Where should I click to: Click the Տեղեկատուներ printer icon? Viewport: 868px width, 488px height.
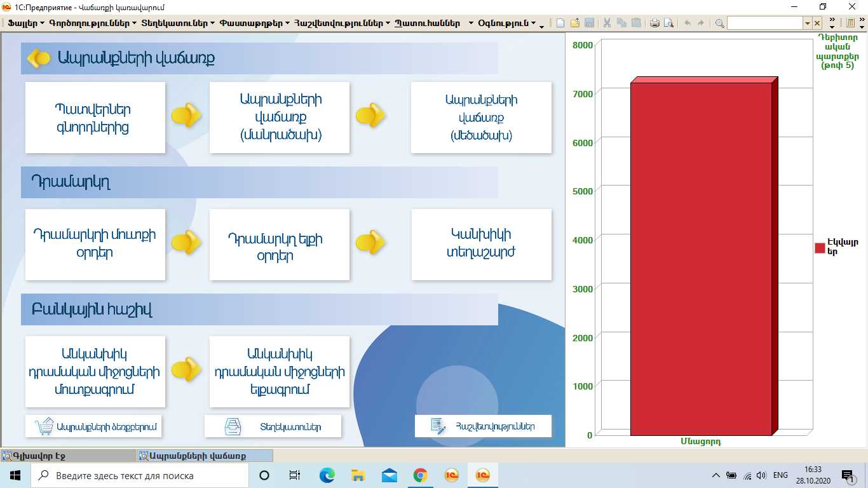pyautogui.click(x=233, y=426)
